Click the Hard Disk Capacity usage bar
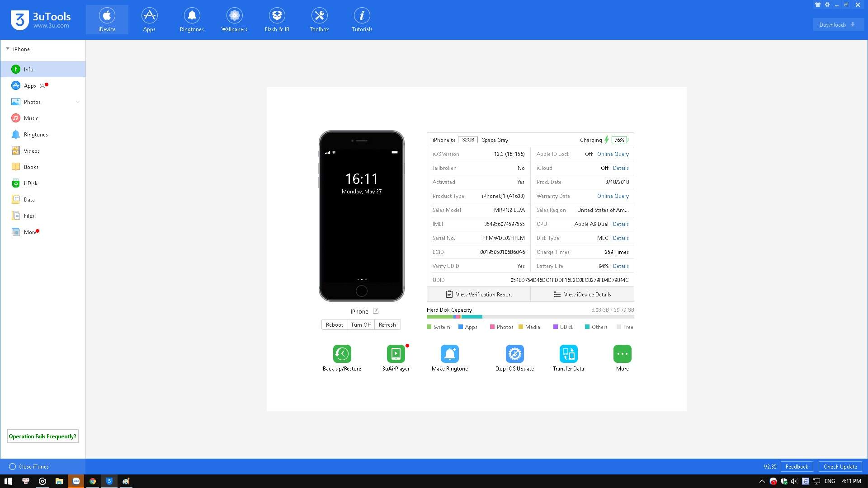The height and width of the screenshot is (488, 868). (x=530, y=317)
